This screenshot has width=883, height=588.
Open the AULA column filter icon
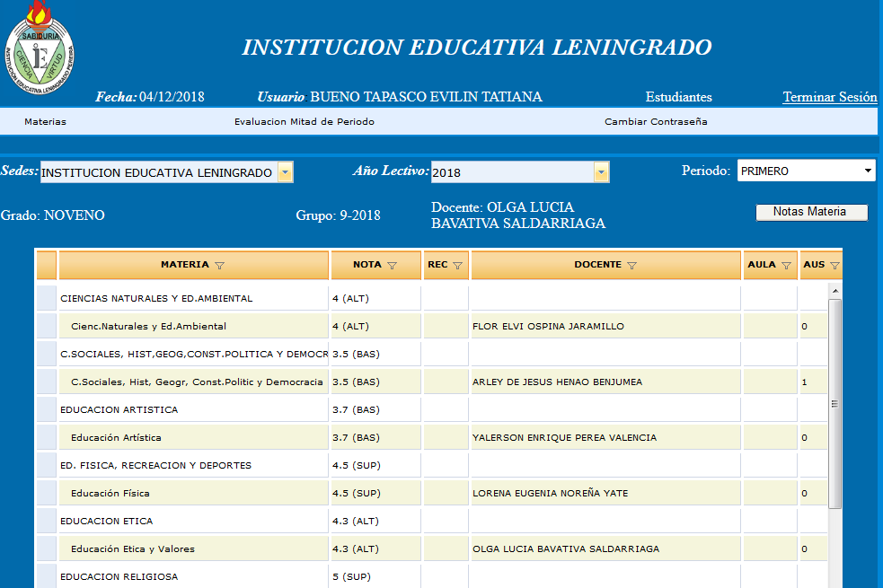(x=786, y=266)
